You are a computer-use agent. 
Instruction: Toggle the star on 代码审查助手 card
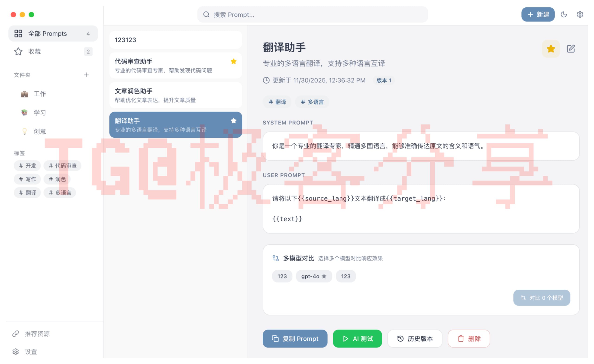233,61
